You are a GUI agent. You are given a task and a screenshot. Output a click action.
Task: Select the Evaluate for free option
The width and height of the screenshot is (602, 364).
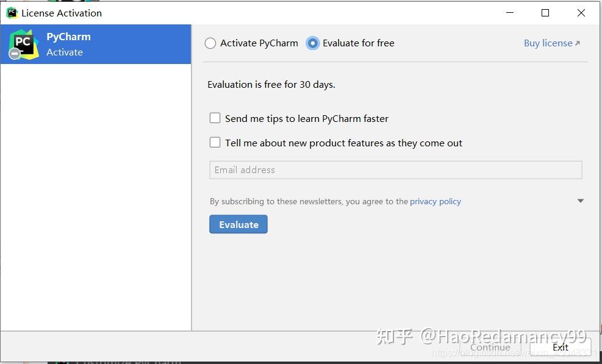tap(312, 43)
